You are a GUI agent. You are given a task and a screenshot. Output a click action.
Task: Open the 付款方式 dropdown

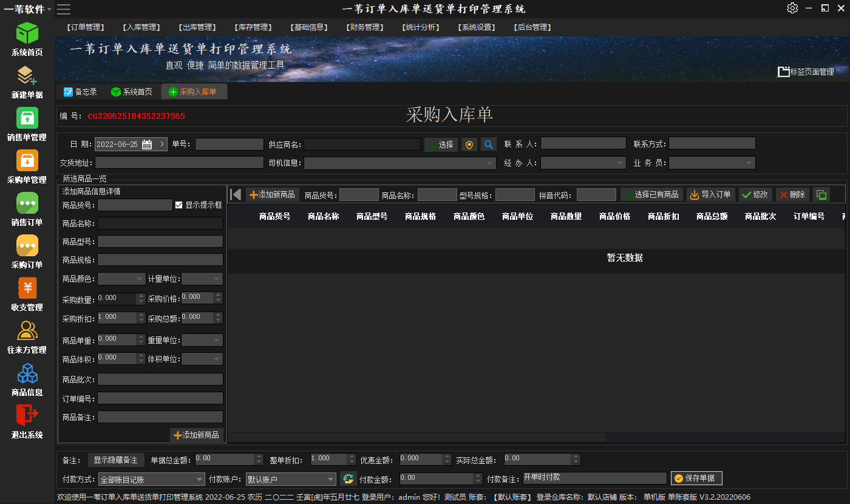click(x=200, y=480)
